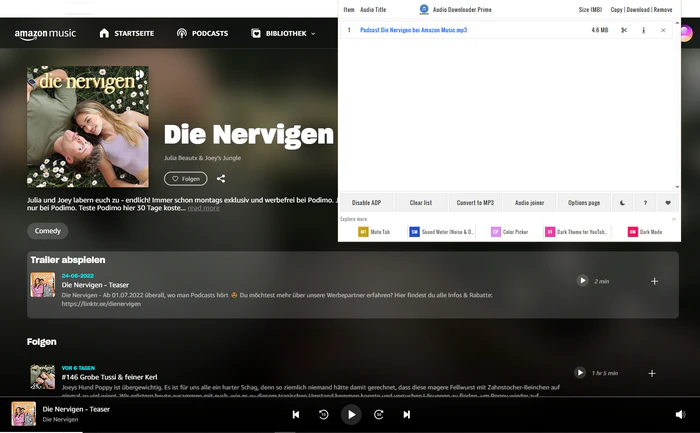
Task: Open the Sound Meter extension
Action: pyautogui.click(x=442, y=232)
